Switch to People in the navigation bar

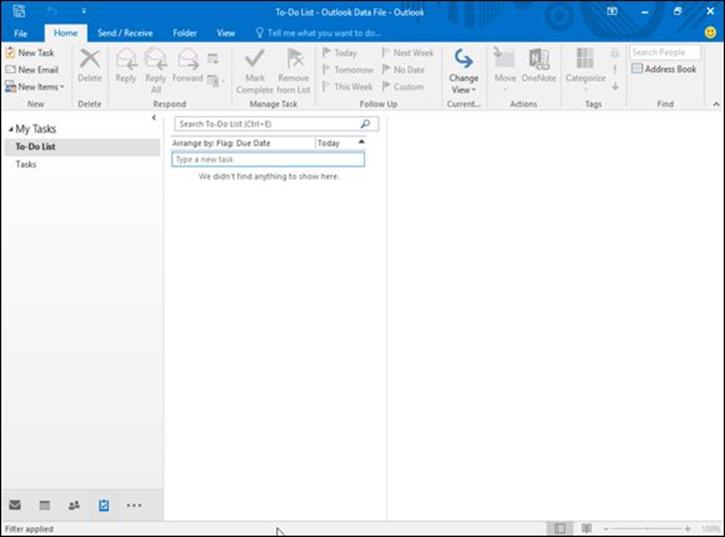[x=74, y=505]
